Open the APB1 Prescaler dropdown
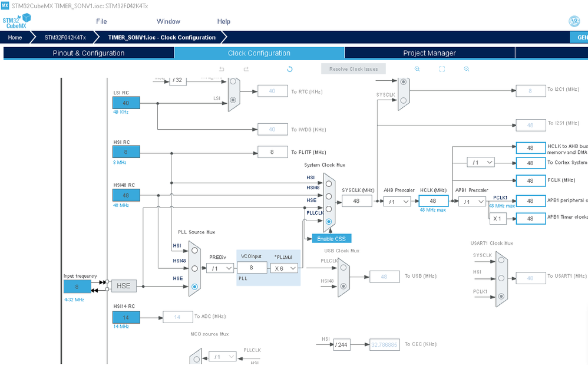 point(472,202)
